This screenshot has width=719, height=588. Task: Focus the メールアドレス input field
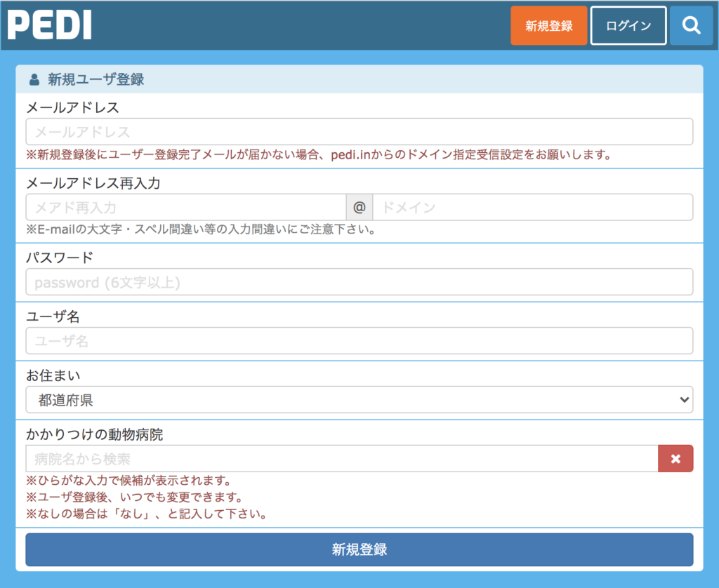(x=359, y=132)
